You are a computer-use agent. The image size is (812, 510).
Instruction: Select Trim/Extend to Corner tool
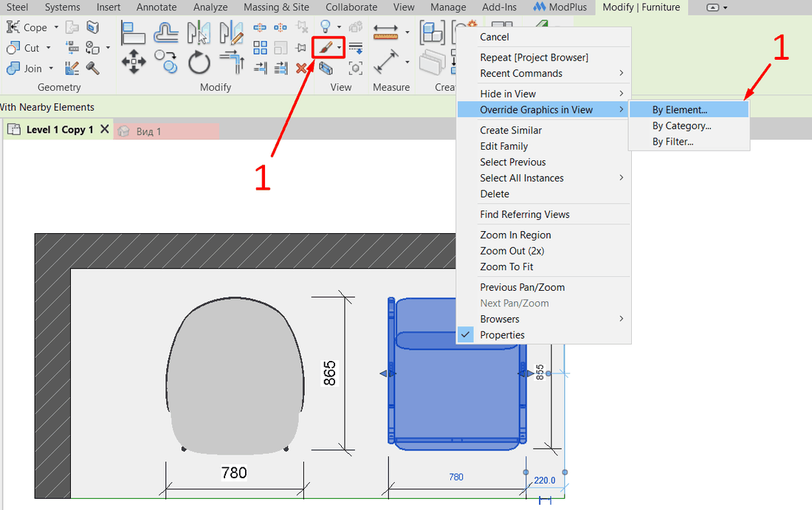(x=232, y=62)
